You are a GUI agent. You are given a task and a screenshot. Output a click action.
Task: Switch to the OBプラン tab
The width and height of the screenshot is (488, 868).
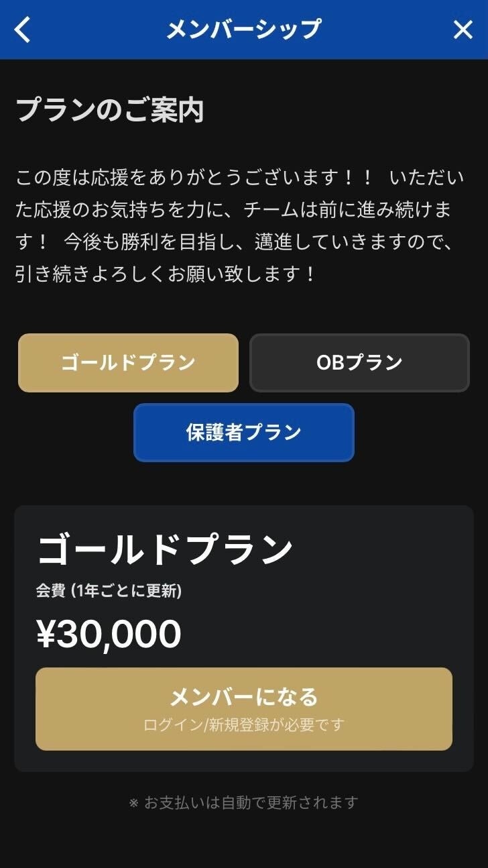(x=359, y=363)
